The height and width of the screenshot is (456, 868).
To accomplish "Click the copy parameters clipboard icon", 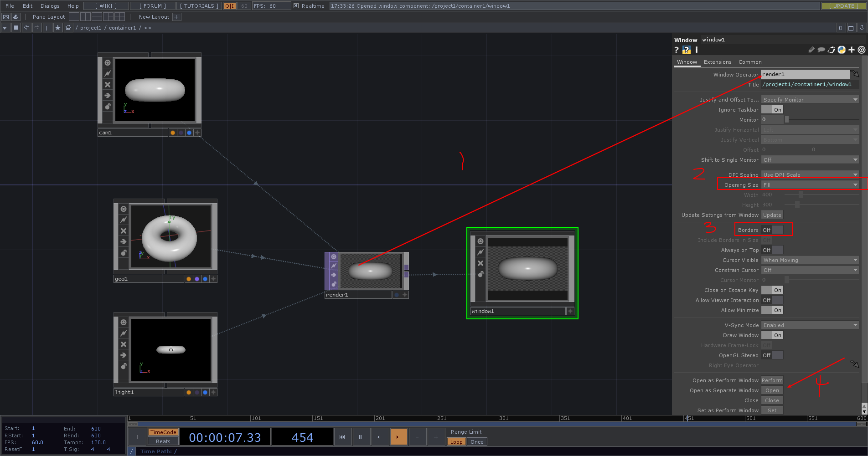I will 832,50.
